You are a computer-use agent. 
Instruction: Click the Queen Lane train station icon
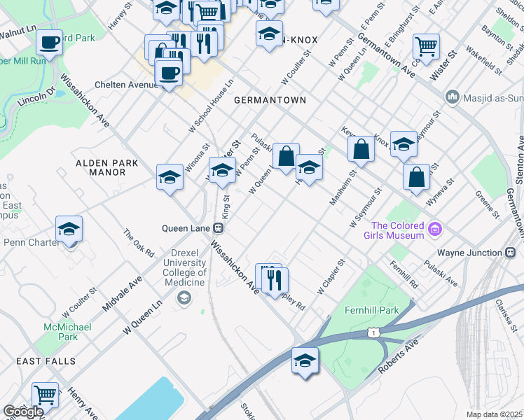click(x=219, y=228)
